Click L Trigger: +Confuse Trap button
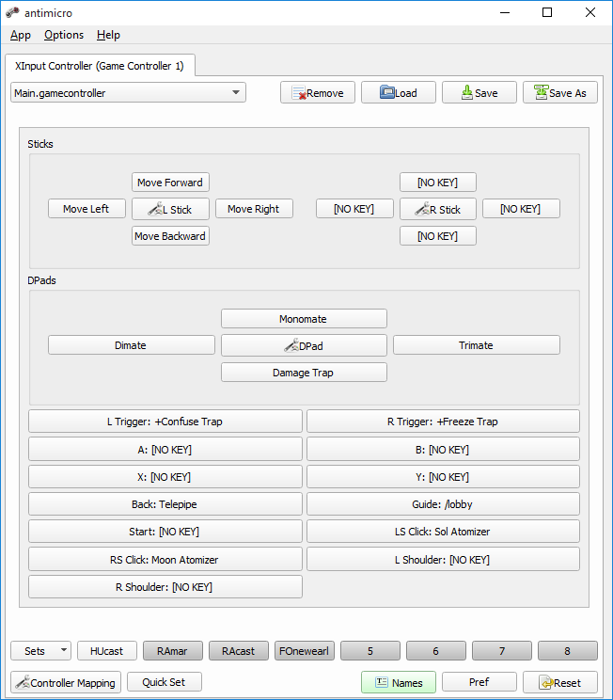Image resolution: width=613 pixels, height=700 pixels. point(165,422)
